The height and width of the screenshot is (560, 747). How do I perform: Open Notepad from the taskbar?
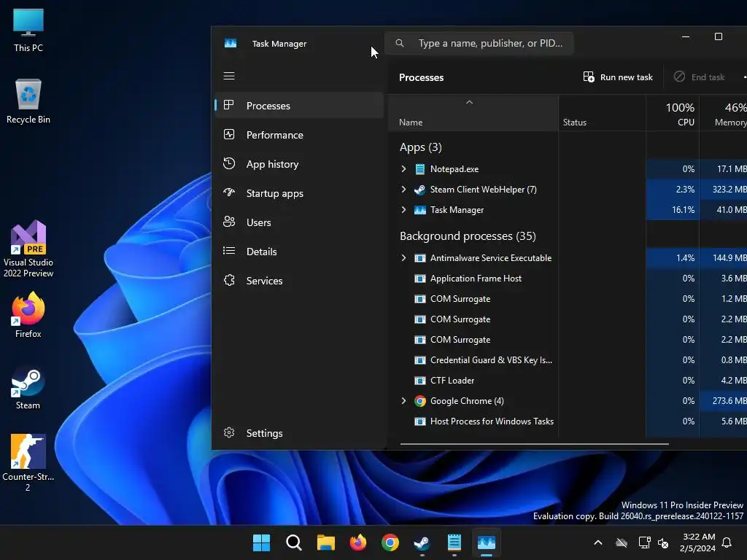(454, 542)
